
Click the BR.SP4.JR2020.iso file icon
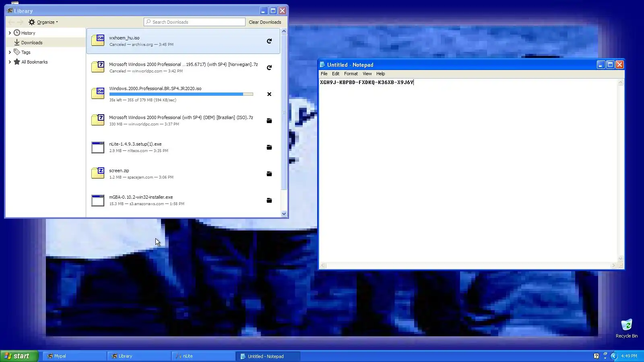coord(98,94)
